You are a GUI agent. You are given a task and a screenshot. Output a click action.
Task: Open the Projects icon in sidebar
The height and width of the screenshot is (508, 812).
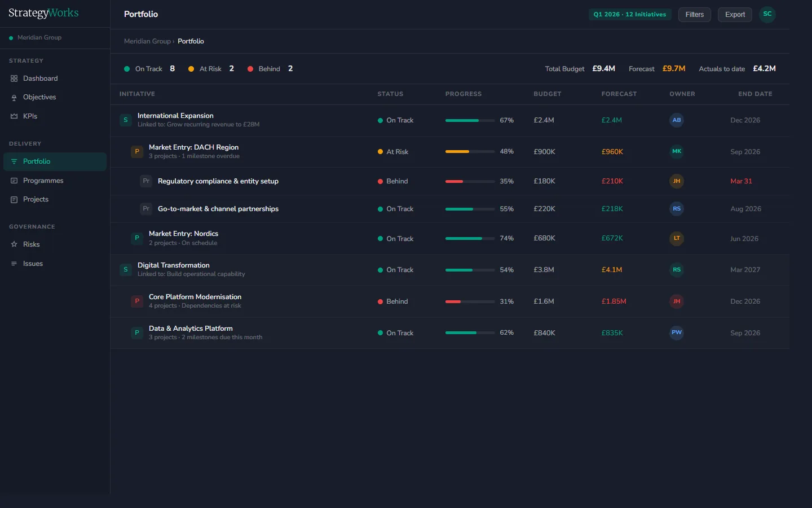point(14,199)
